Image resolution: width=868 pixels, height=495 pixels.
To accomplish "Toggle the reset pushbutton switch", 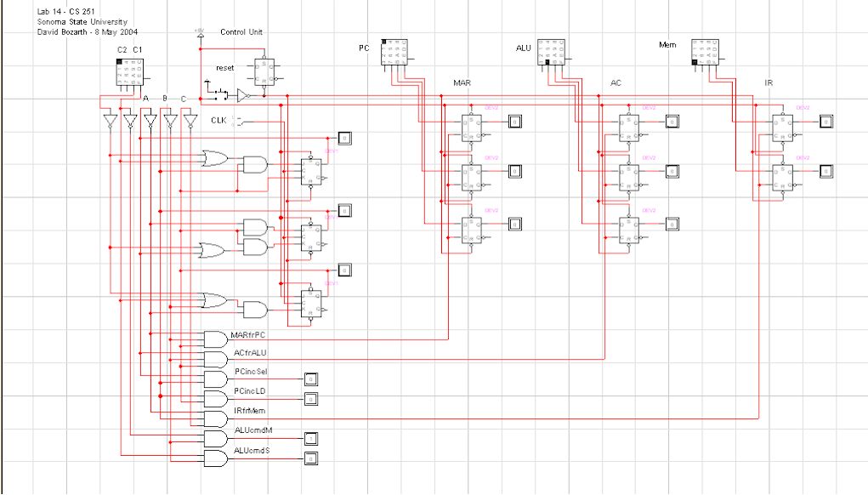I will (220, 93).
